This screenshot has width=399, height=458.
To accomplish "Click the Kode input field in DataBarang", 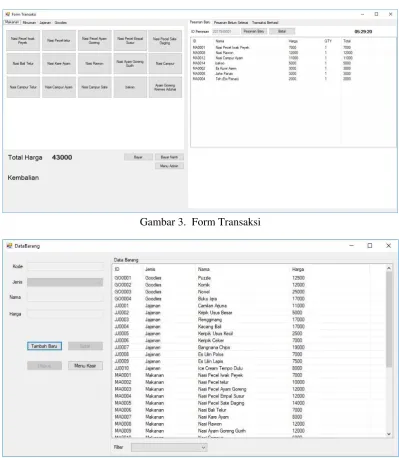I will (x=65, y=266).
